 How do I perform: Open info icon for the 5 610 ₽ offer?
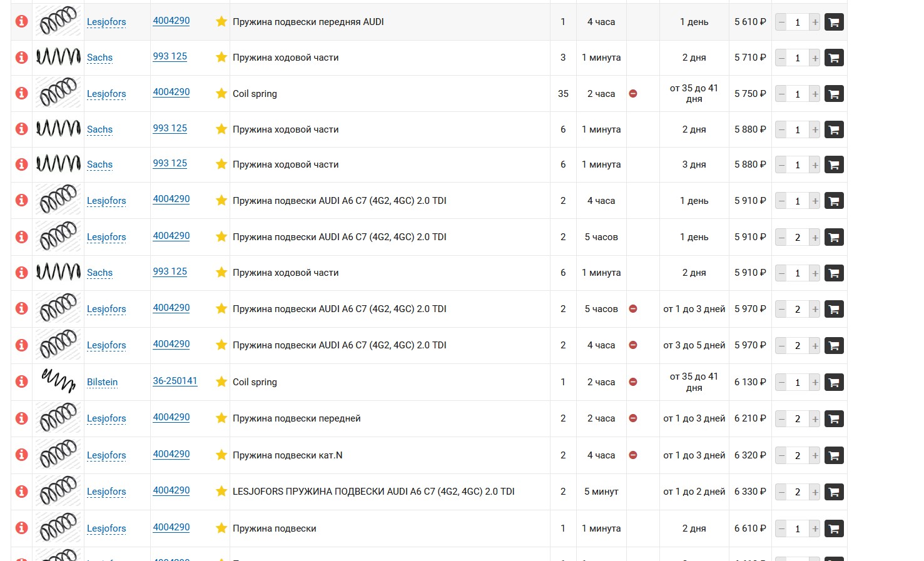[x=21, y=21]
